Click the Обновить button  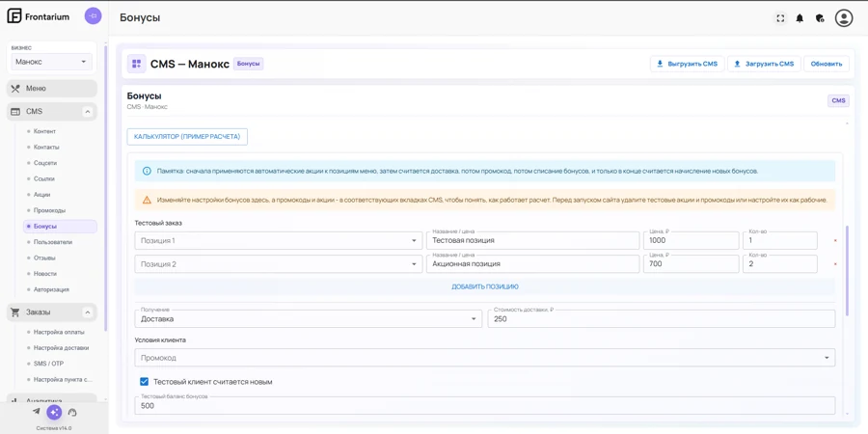tap(827, 64)
